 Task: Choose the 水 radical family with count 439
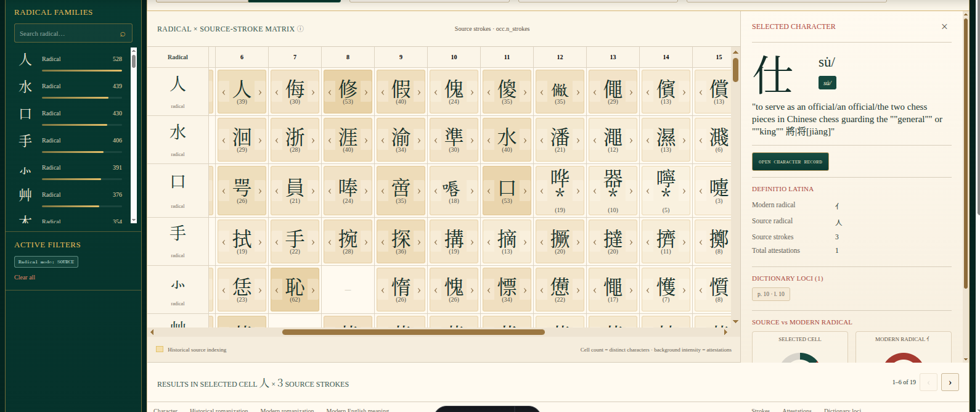[70, 88]
